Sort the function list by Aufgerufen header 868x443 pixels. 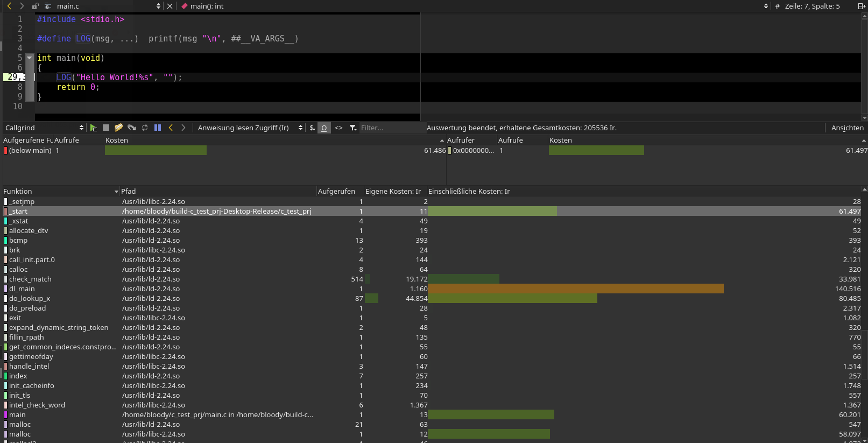point(340,191)
